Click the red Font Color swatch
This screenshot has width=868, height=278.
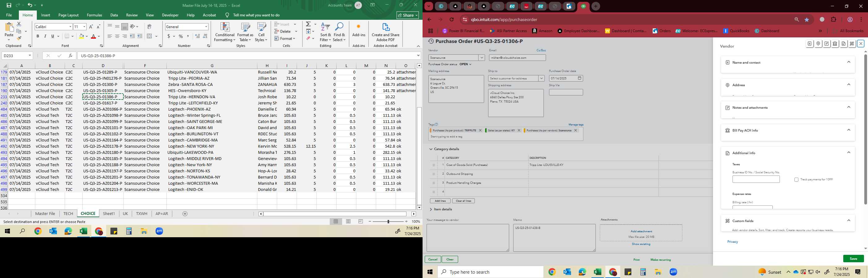pyautogui.click(x=94, y=36)
